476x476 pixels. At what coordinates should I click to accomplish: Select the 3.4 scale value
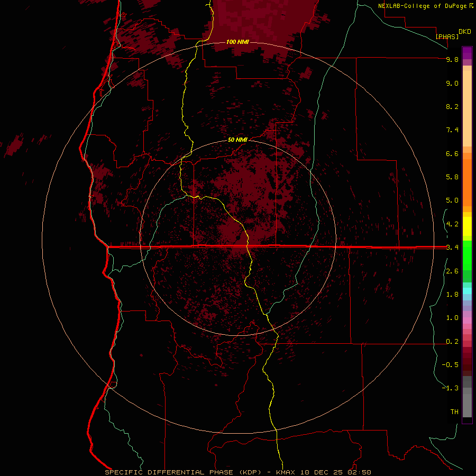pyautogui.click(x=452, y=248)
